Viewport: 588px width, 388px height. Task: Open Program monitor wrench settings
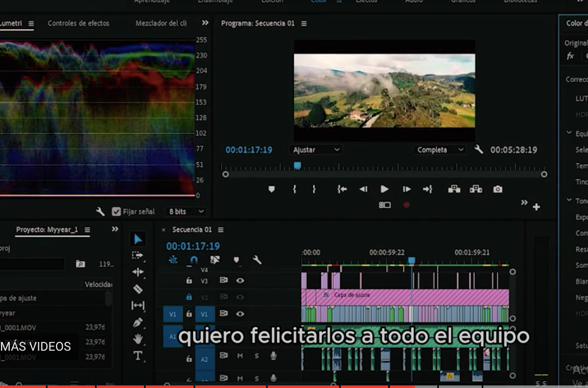coord(479,149)
